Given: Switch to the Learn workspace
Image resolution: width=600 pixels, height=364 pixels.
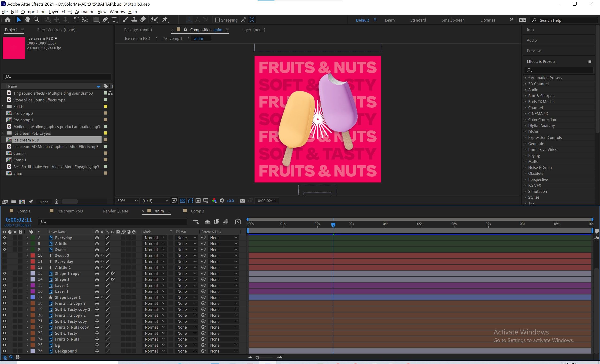Looking at the screenshot, I should [390, 20].
